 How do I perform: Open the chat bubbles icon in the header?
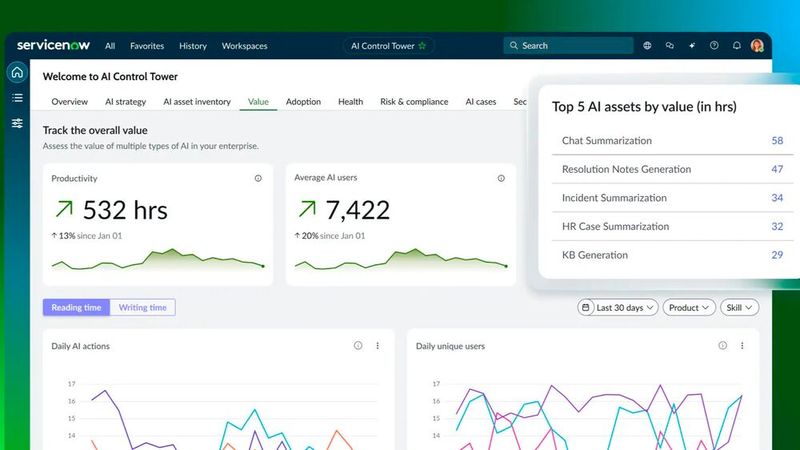(x=669, y=45)
